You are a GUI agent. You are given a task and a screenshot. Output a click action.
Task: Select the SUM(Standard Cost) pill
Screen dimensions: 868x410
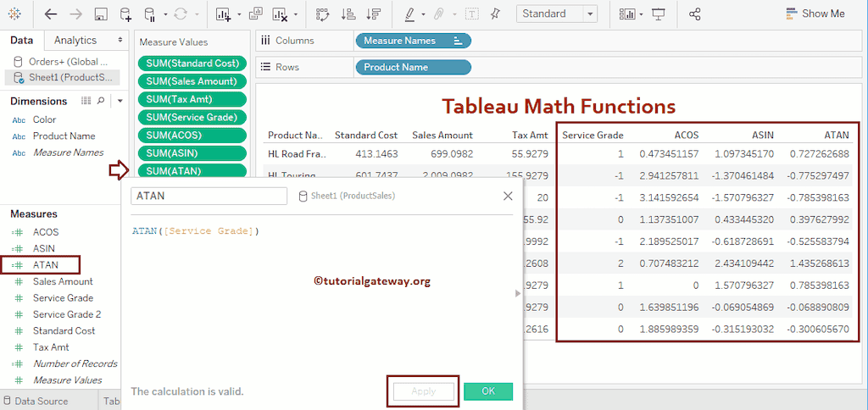[x=192, y=64]
